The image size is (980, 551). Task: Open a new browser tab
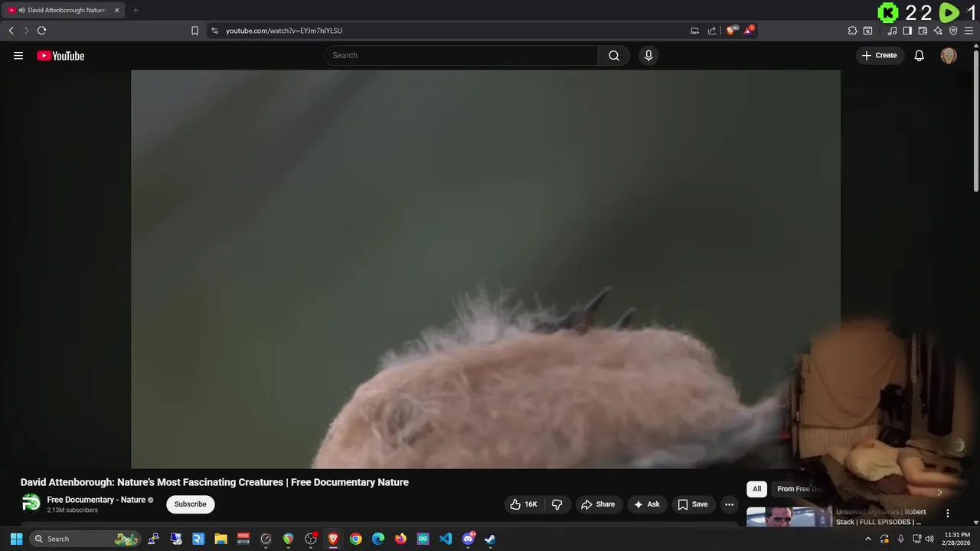[x=136, y=10]
